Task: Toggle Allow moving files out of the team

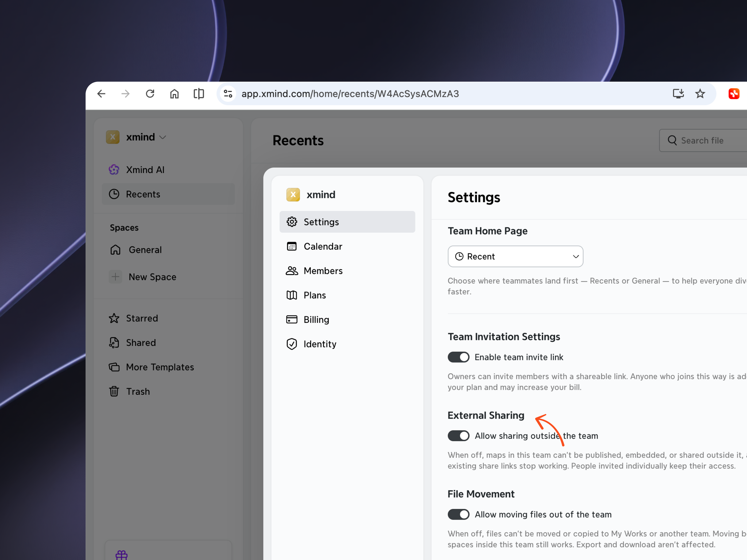Action: point(459,514)
